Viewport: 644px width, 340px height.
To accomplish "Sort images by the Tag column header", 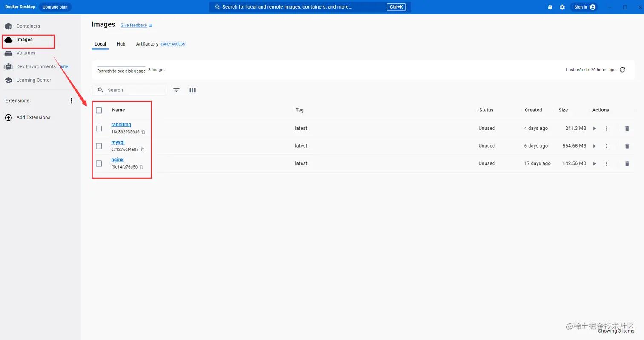I will coord(300,110).
